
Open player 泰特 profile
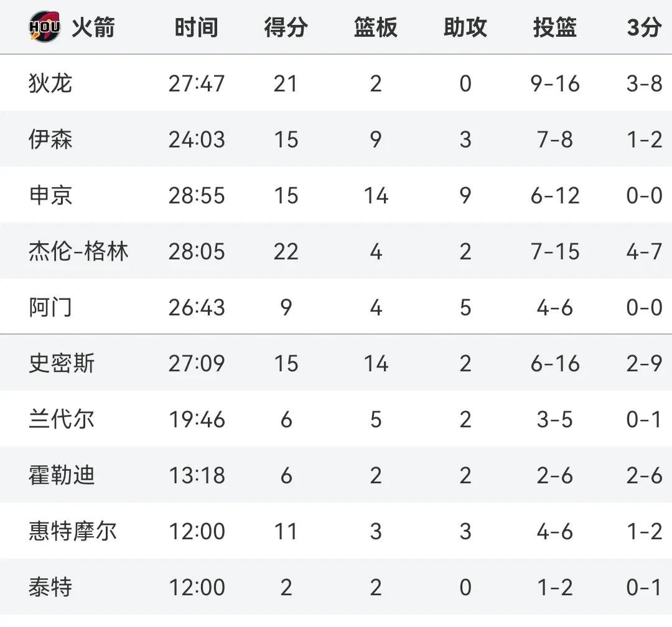[x=50, y=587]
